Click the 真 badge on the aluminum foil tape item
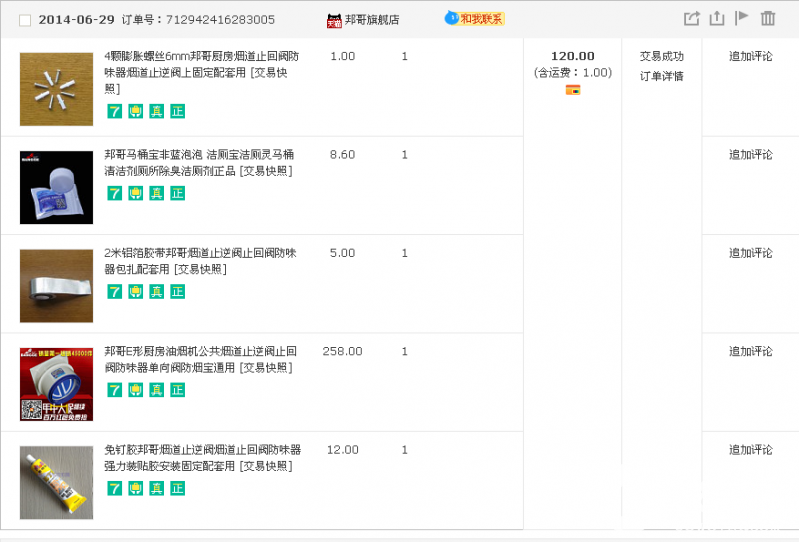Viewport: 799px width, 542px height. [x=157, y=292]
